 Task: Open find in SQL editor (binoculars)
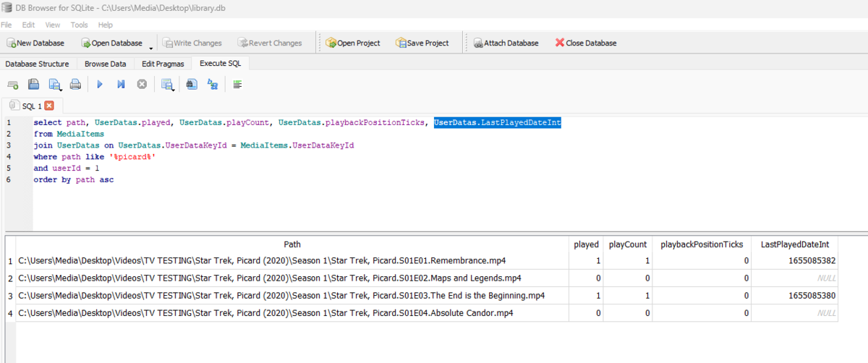coord(191,85)
